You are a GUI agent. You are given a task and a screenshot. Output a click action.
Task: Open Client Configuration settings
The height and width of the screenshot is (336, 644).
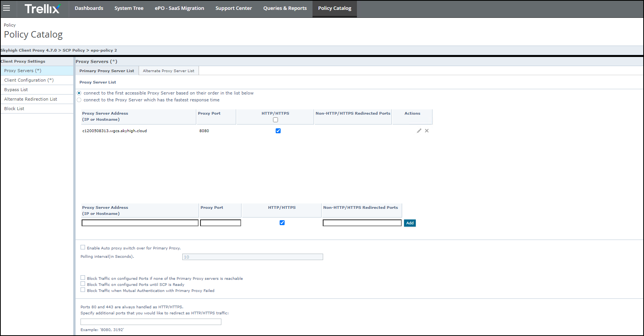tap(29, 80)
